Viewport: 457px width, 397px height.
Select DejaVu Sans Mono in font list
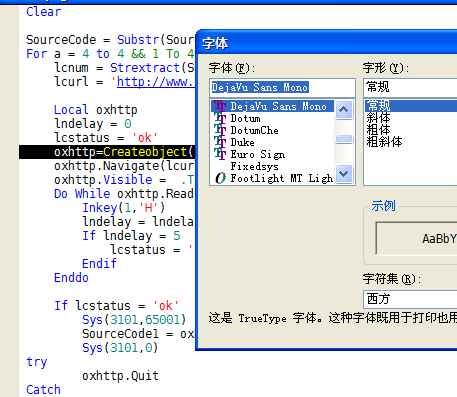pos(273,106)
